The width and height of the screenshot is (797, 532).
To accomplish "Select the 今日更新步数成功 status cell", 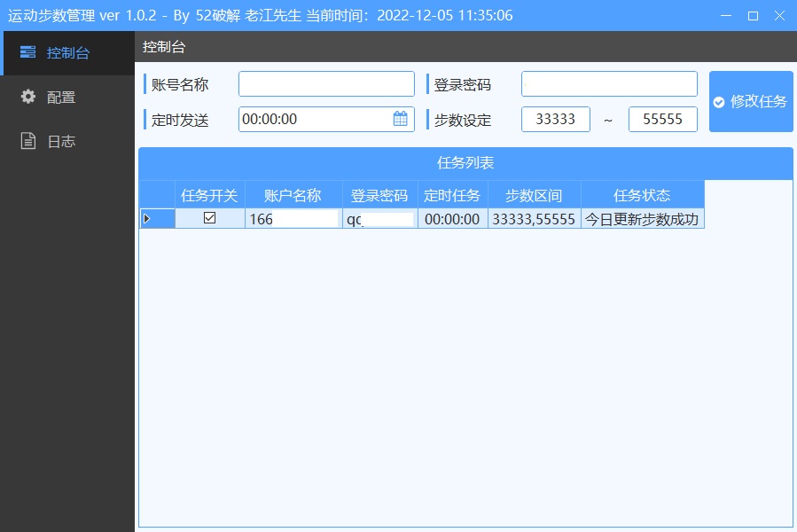I will pos(642,219).
